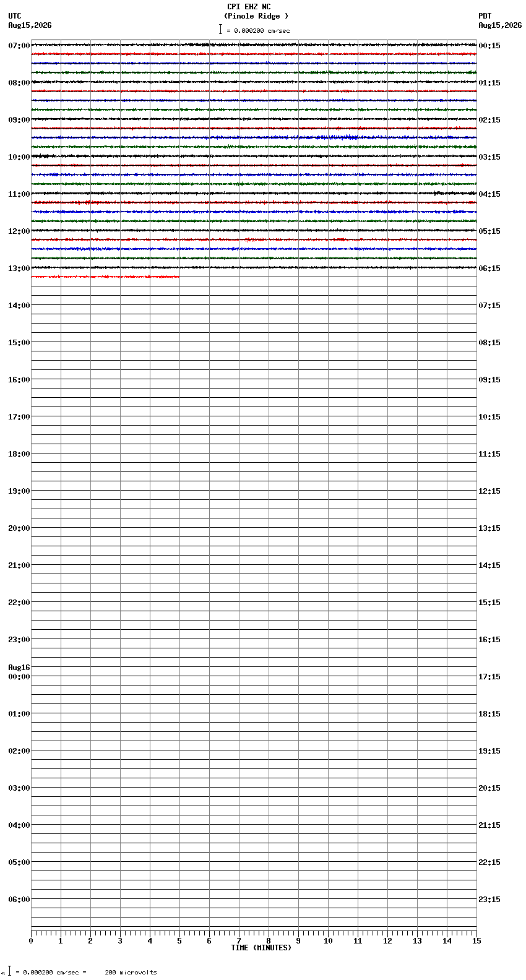The height and width of the screenshot is (980, 526).
Task: Click the partial red trace under 13:00
Action: [105, 277]
